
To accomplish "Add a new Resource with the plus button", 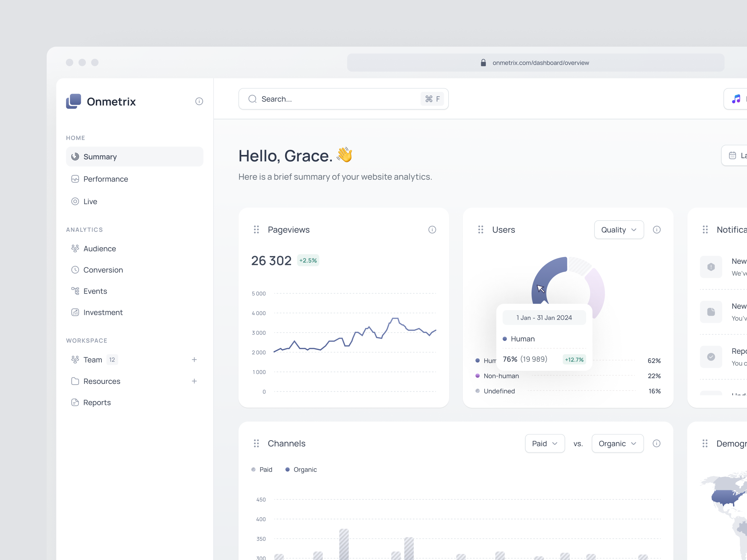I will pos(195,381).
